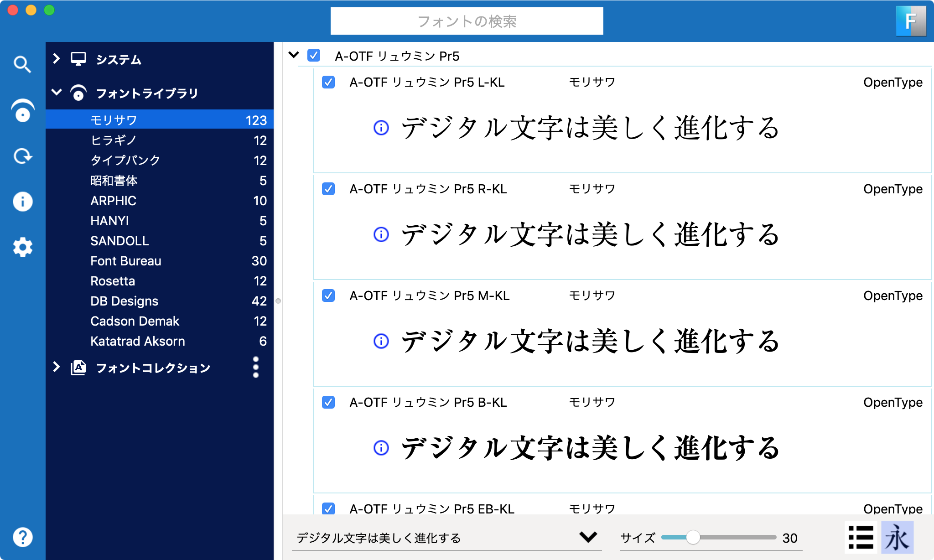Click the refresh/sync icon in the left sidebar
The height and width of the screenshot is (560, 934).
tap(22, 156)
